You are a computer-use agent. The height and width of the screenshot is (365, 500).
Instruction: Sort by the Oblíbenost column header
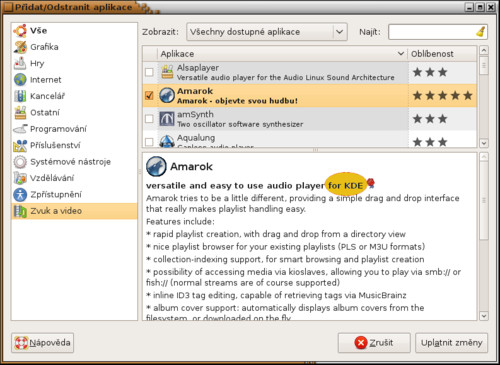(442, 54)
